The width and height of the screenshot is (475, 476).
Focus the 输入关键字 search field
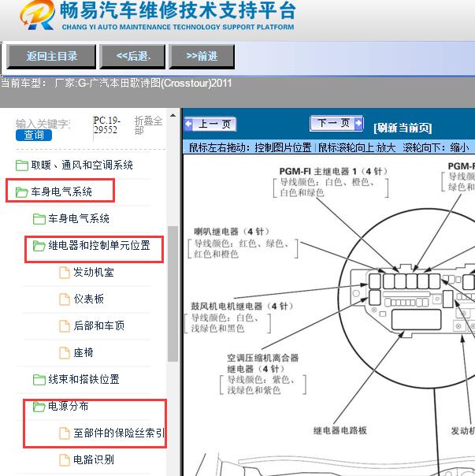(43, 124)
